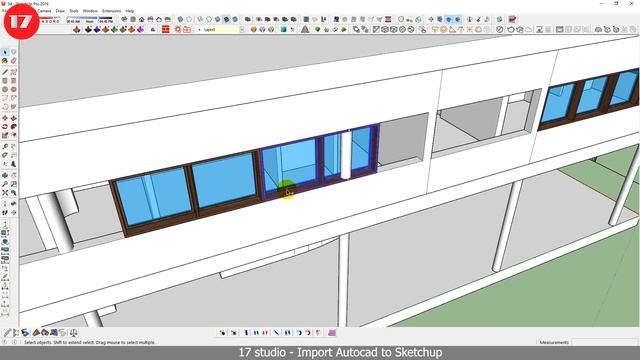
Task: Select the Scale tool
Action: click(x=5, y=135)
